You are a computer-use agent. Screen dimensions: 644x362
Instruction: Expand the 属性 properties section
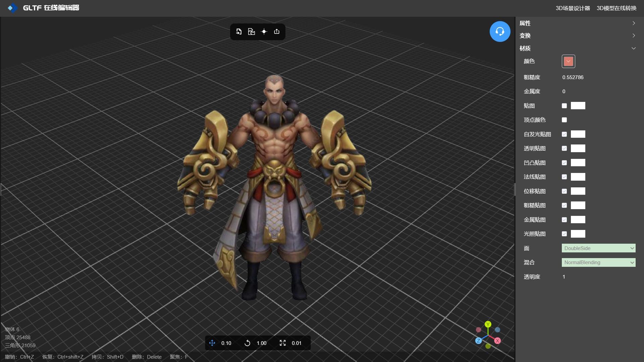click(x=578, y=23)
